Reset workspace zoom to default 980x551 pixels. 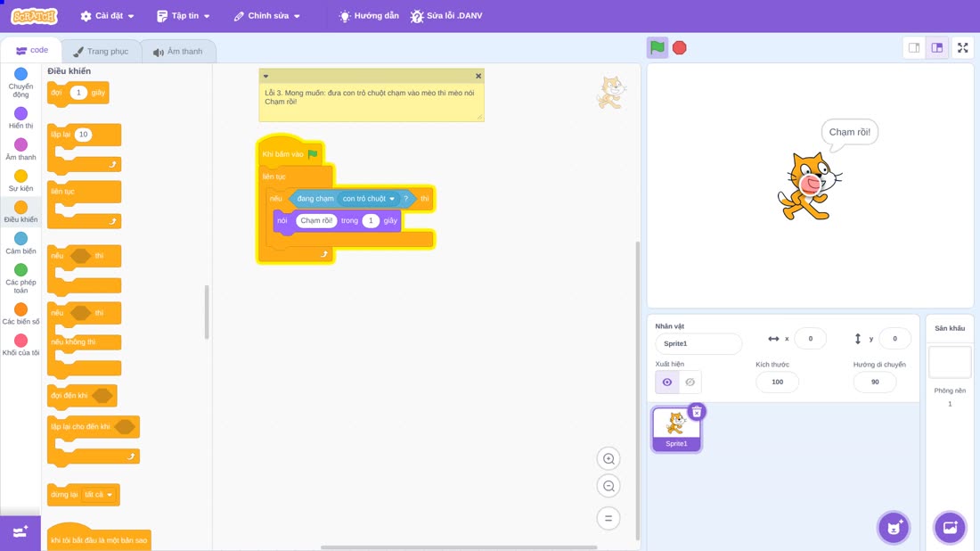[x=608, y=519]
